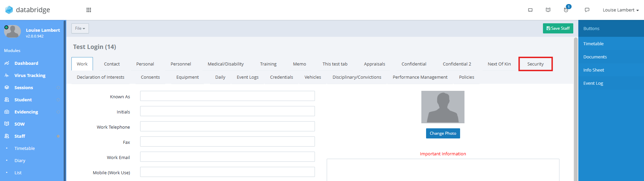Click the Student person icon
The height and width of the screenshot is (181, 644).
coord(7,100)
